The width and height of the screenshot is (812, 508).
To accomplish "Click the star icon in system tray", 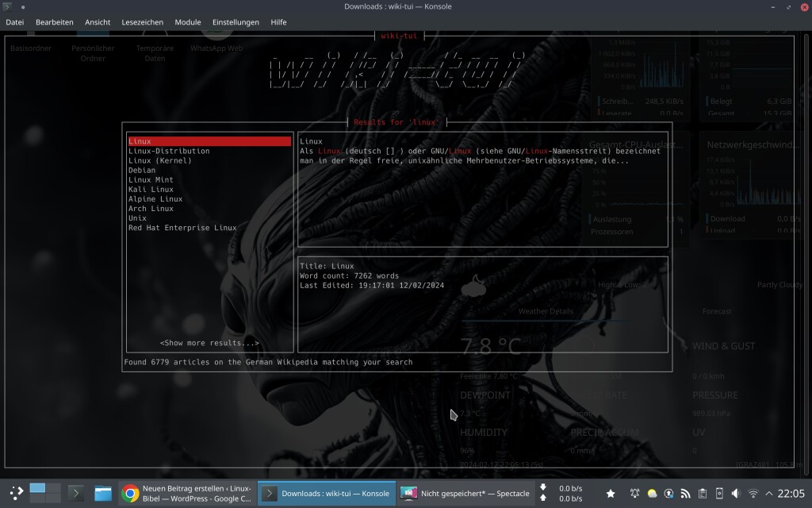I will click(611, 494).
